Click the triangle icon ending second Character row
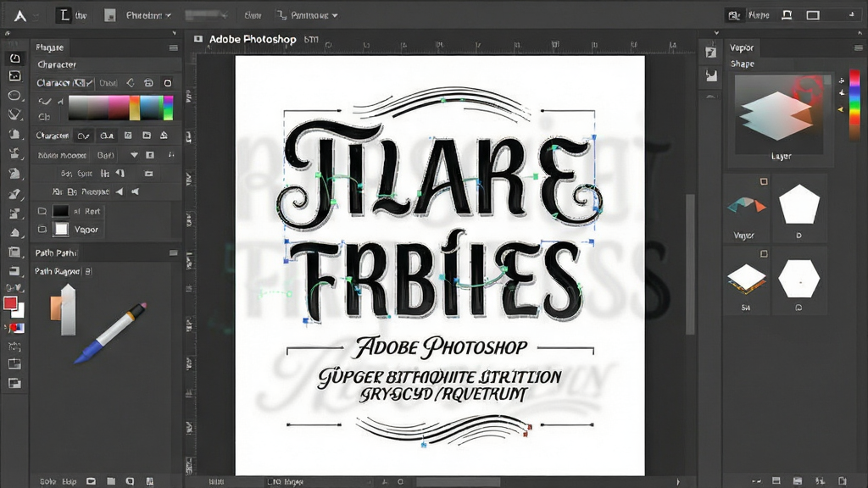Viewport: 868px width, 488px height. (x=164, y=136)
